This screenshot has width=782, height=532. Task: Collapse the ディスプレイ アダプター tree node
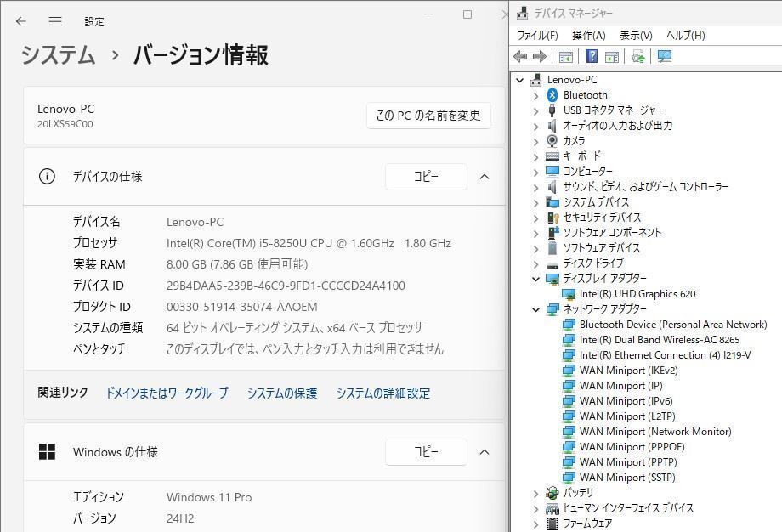535,278
